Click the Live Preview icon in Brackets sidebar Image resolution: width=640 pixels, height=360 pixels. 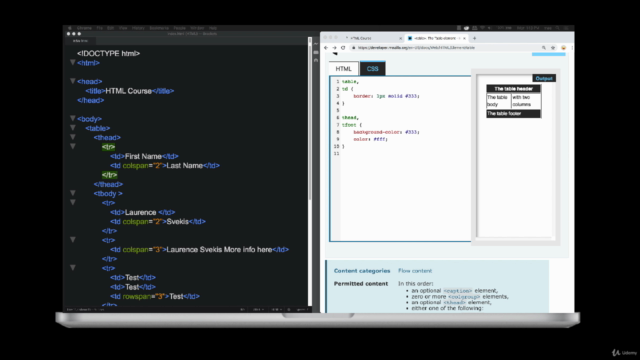[316, 44]
